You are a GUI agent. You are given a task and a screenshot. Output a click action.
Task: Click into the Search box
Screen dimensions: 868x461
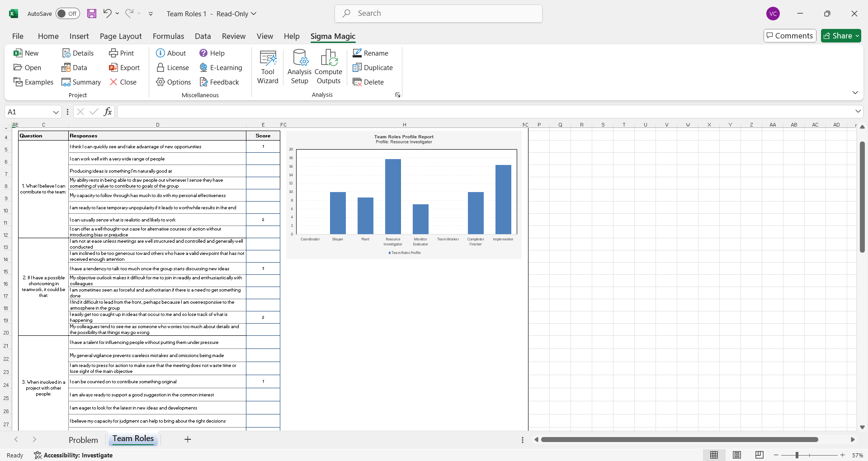[x=439, y=14]
